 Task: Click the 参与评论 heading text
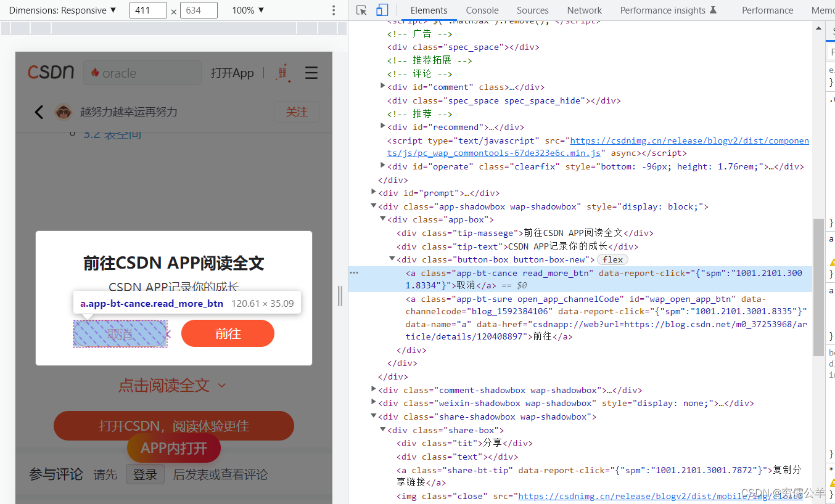(x=56, y=474)
